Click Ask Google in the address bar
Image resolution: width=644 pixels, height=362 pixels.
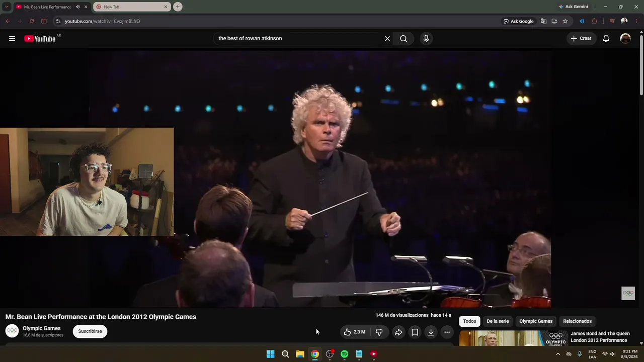click(518, 21)
